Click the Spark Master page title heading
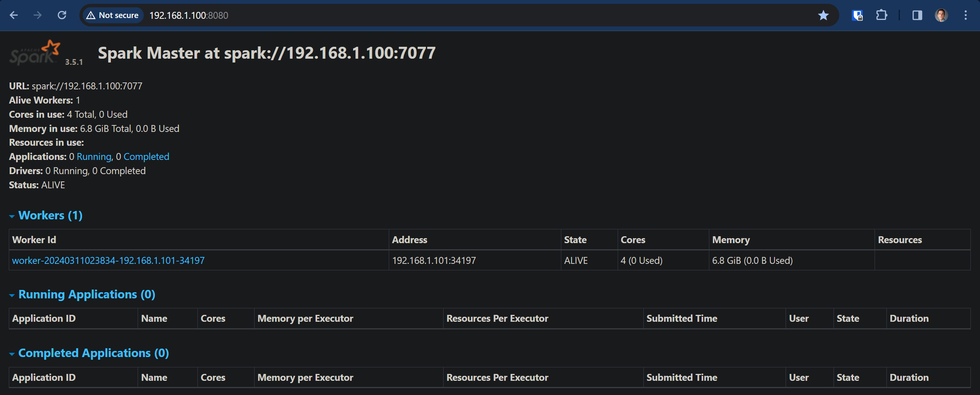Screen dimensions: 980x395 tap(267, 53)
